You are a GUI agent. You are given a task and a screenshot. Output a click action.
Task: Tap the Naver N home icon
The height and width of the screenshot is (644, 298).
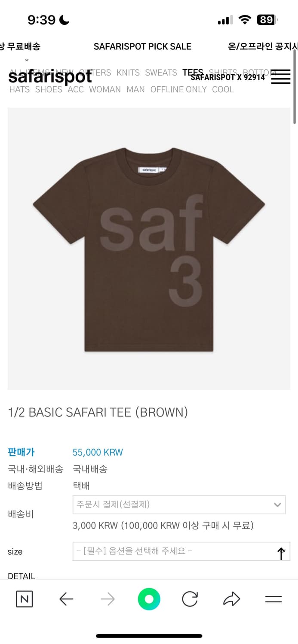[24, 599]
